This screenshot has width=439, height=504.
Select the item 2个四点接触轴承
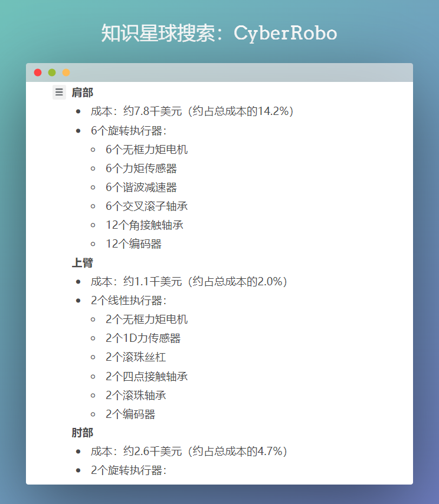pyautogui.click(x=146, y=377)
